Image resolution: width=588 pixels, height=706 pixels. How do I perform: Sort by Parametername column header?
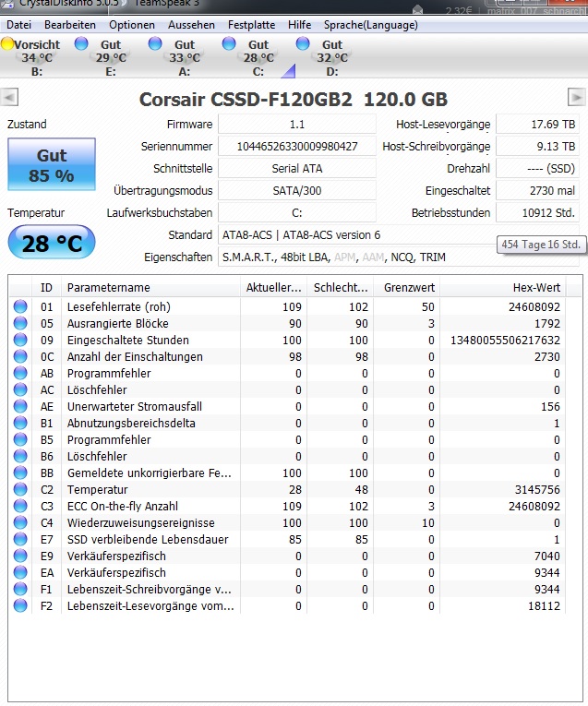click(150, 287)
